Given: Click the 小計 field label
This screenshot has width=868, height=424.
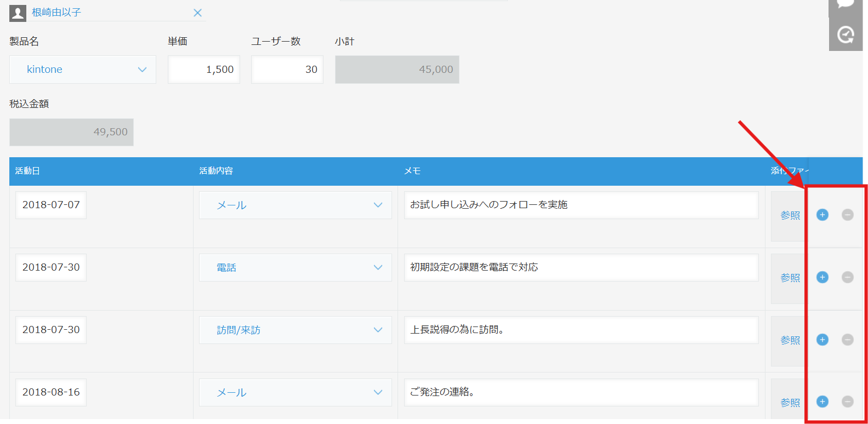Looking at the screenshot, I should [345, 42].
